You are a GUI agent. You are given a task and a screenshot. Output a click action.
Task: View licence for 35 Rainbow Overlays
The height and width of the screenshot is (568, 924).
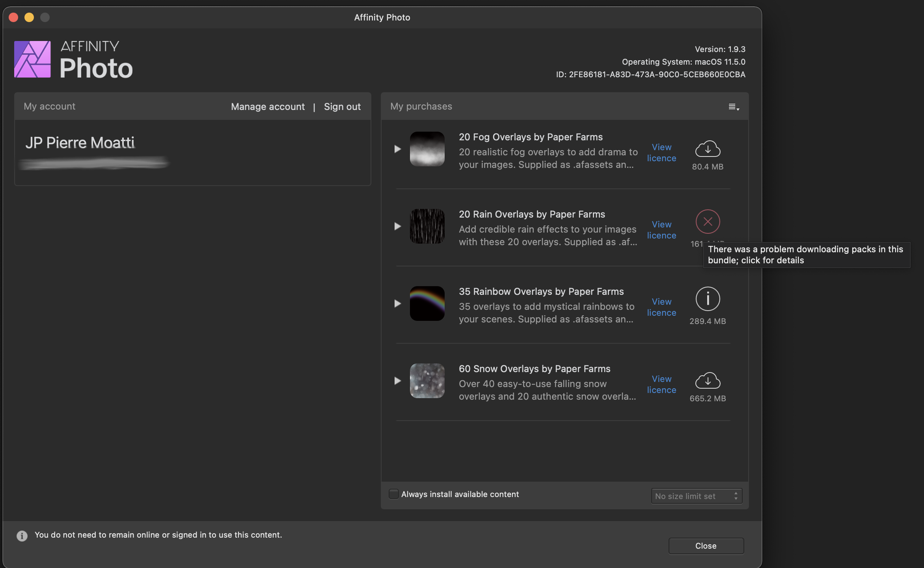point(661,307)
